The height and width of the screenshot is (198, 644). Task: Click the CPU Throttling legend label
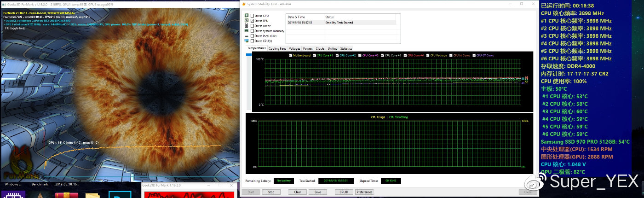coord(398,117)
